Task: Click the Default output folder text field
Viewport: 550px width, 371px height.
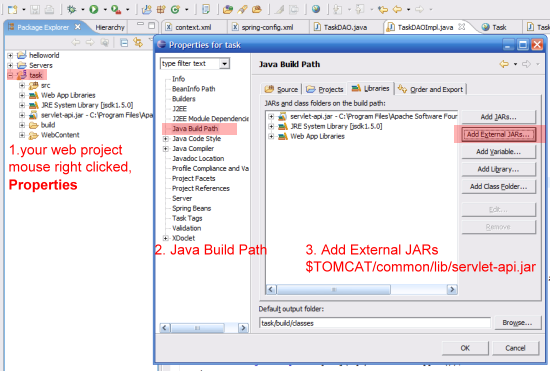Action: coord(375,323)
